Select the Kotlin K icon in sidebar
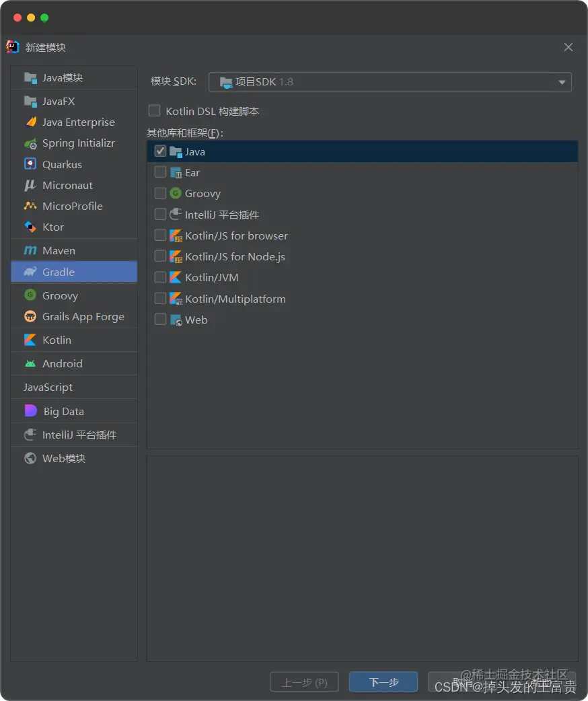This screenshot has width=588, height=701. click(30, 340)
